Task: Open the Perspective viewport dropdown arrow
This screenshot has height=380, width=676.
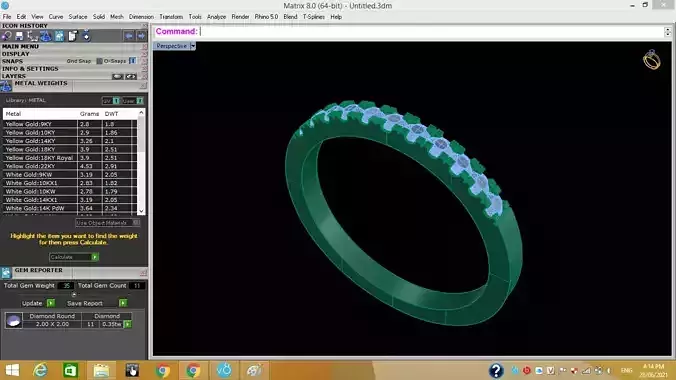Action: 193,46
